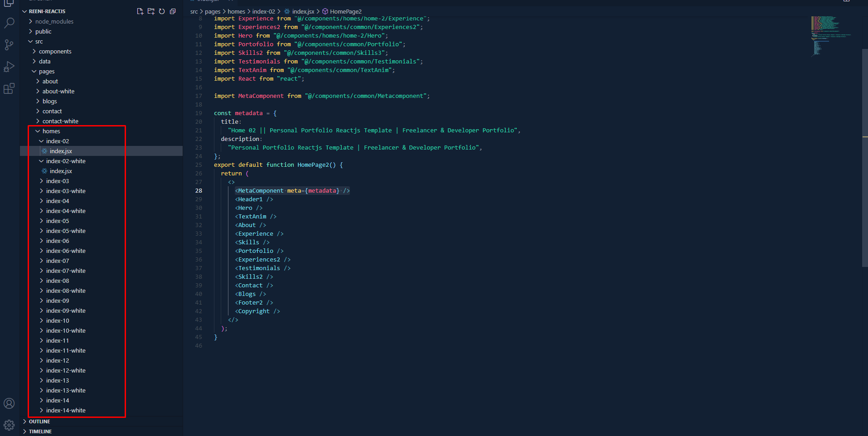Expand the index-07-white folder

click(x=66, y=271)
